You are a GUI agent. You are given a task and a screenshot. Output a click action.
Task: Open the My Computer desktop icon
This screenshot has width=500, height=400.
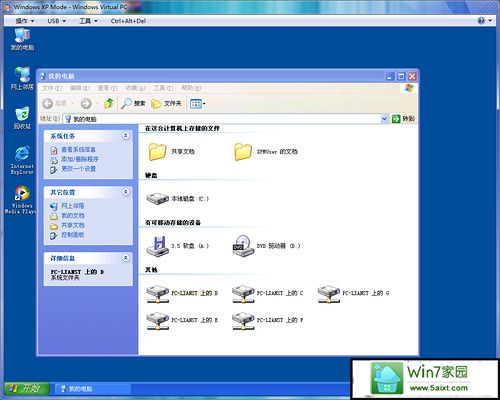tap(22, 39)
